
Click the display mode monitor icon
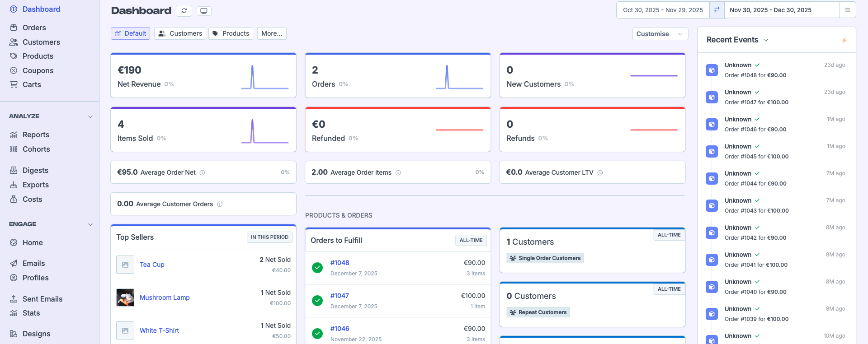204,11
